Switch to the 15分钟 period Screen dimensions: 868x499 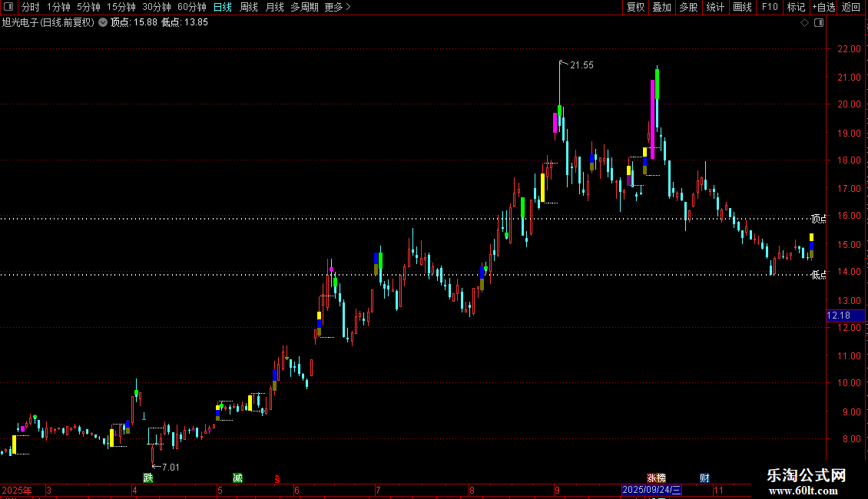(x=121, y=7)
